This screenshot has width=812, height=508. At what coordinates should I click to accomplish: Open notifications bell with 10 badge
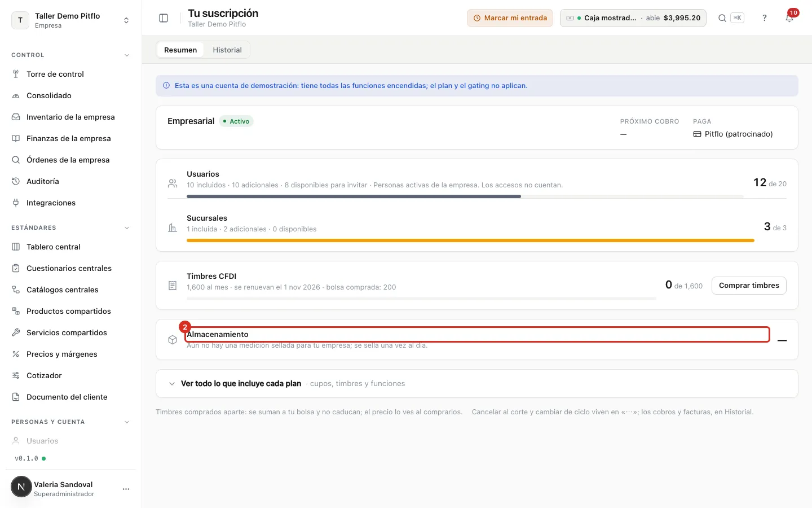pos(789,18)
